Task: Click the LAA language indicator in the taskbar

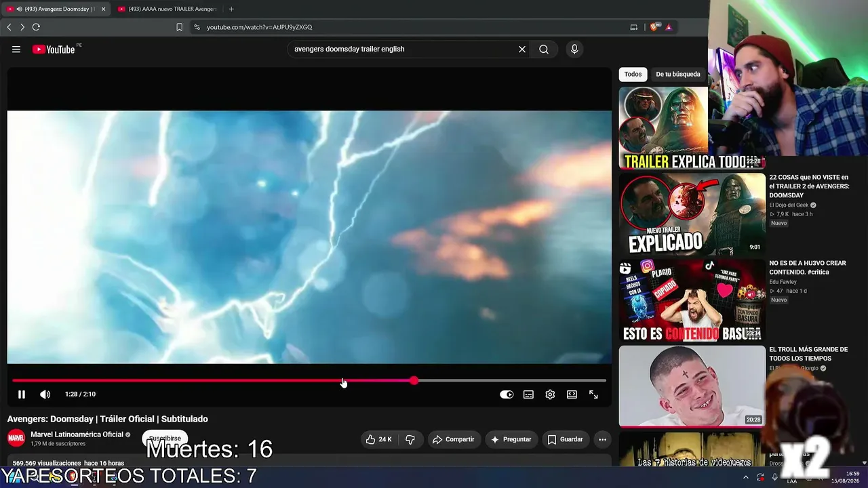Action: (x=792, y=481)
